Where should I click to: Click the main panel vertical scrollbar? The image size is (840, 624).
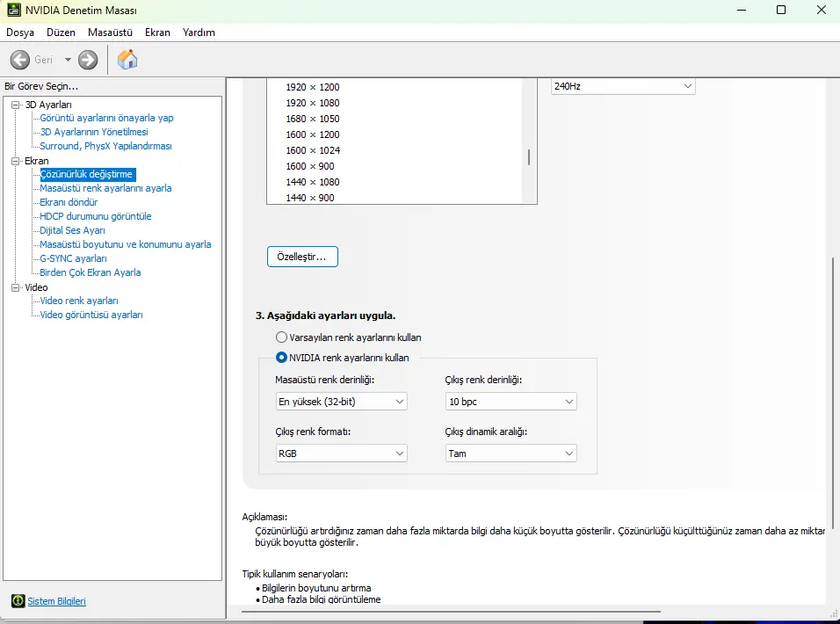click(832, 394)
